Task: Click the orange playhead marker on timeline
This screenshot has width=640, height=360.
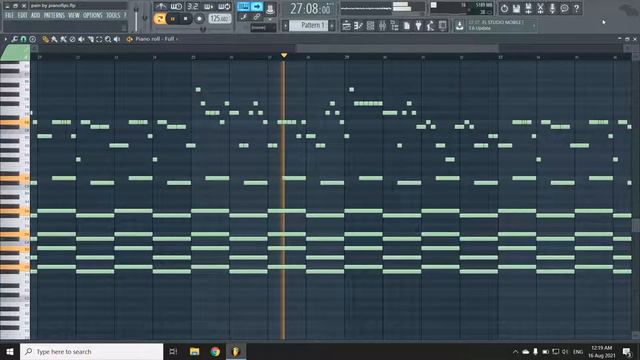Action: [x=284, y=55]
